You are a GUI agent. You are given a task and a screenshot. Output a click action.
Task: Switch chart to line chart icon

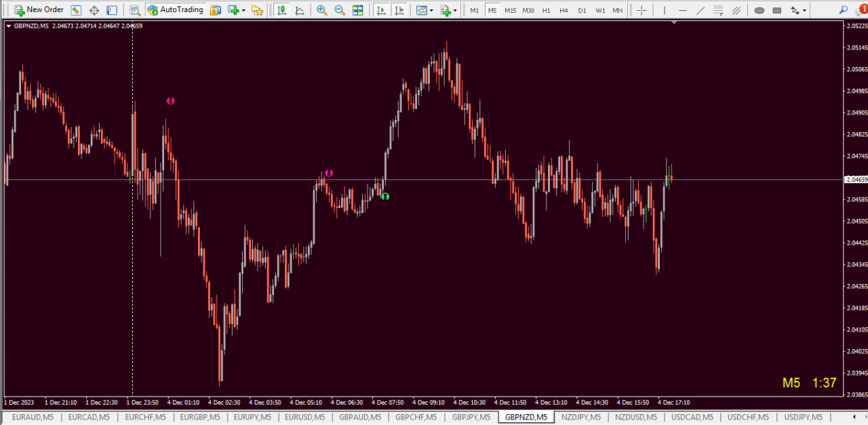pos(299,10)
